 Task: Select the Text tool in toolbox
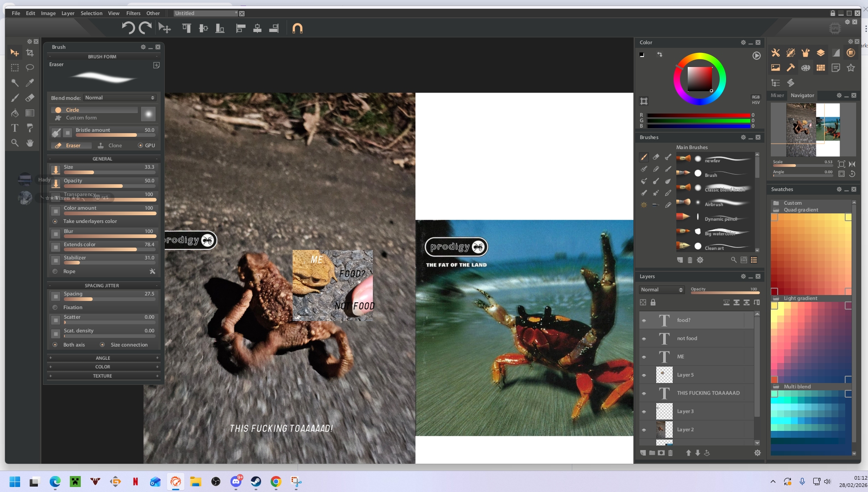pyautogui.click(x=15, y=128)
